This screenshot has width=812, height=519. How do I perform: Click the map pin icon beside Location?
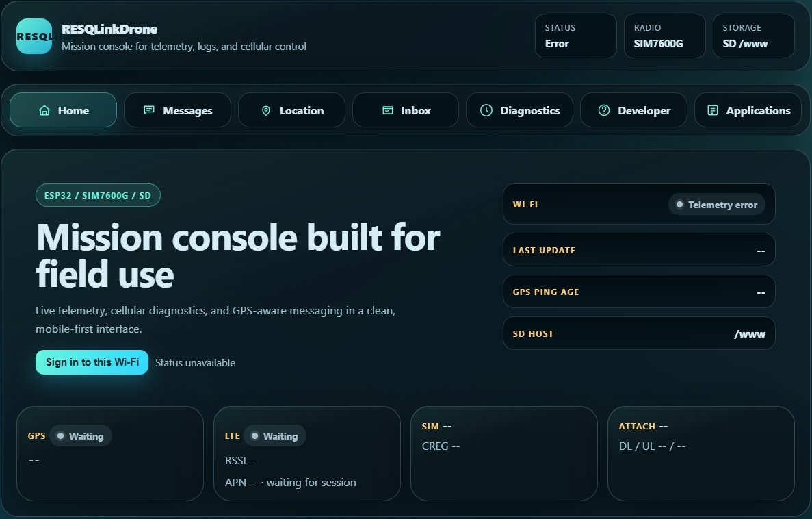pos(266,110)
